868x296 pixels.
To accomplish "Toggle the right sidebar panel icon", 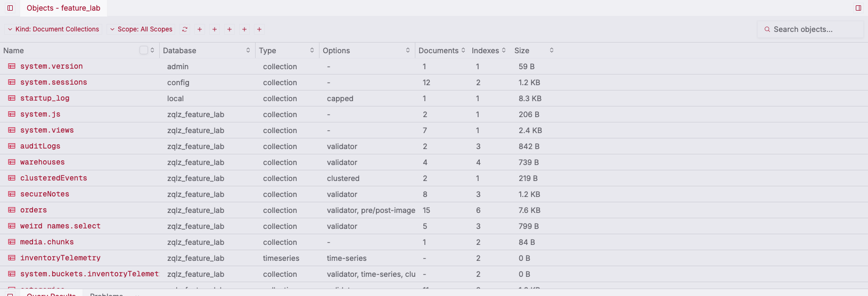I will (x=858, y=8).
